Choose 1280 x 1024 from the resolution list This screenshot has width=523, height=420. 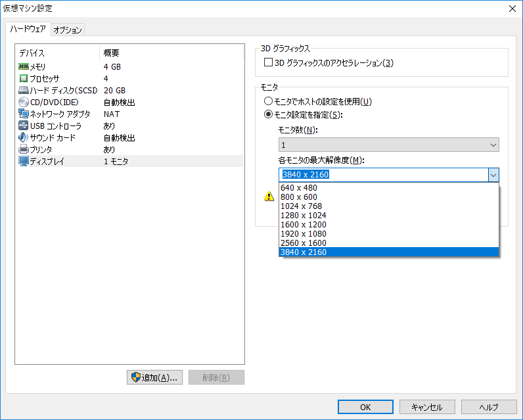[x=388, y=216]
